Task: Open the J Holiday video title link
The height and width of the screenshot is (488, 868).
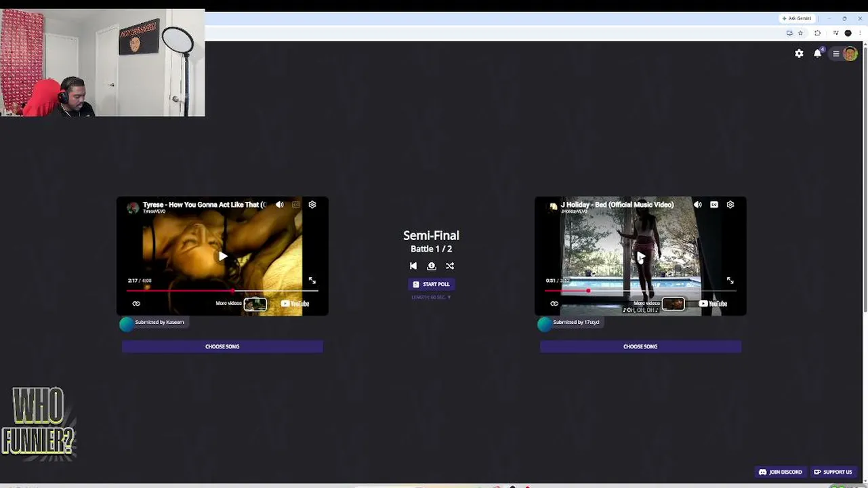Action: [x=617, y=204]
